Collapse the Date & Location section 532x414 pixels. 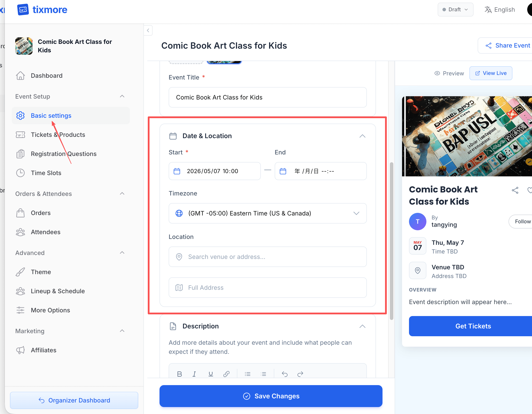pos(362,136)
